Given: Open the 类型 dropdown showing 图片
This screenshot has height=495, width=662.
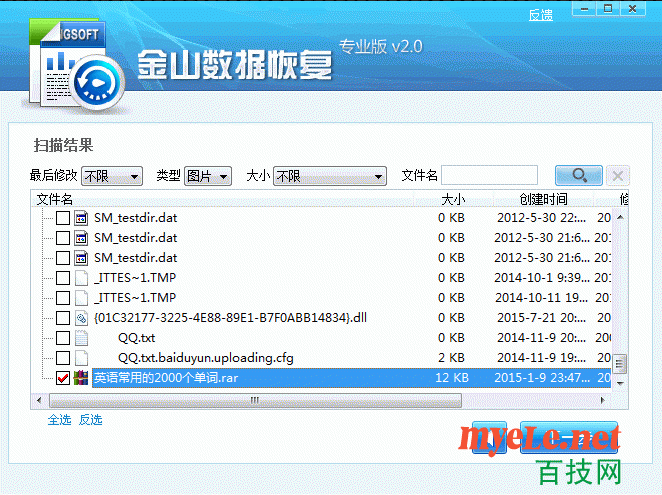Looking at the screenshot, I should click(208, 176).
